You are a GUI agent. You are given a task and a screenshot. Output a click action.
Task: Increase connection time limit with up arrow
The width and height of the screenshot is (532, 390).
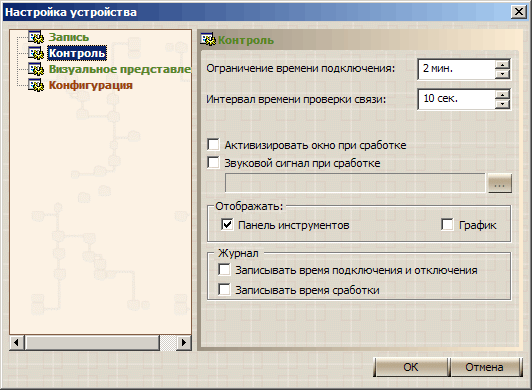[502, 64]
